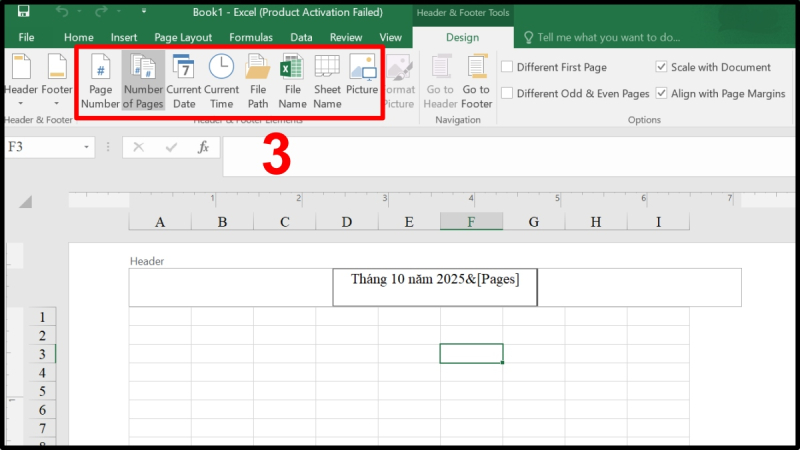The width and height of the screenshot is (800, 450).
Task: Select column H header
Action: click(x=596, y=222)
